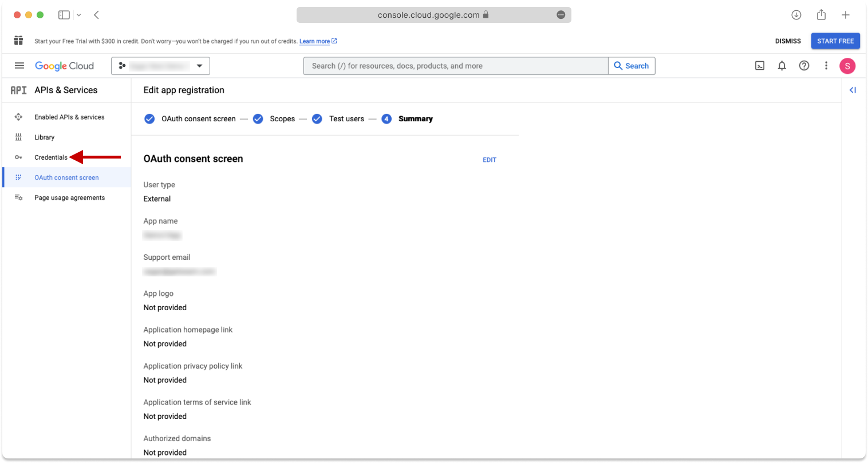Click the Google Cloud logo
This screenshot has width=868, height=463.
pos(64,66)
